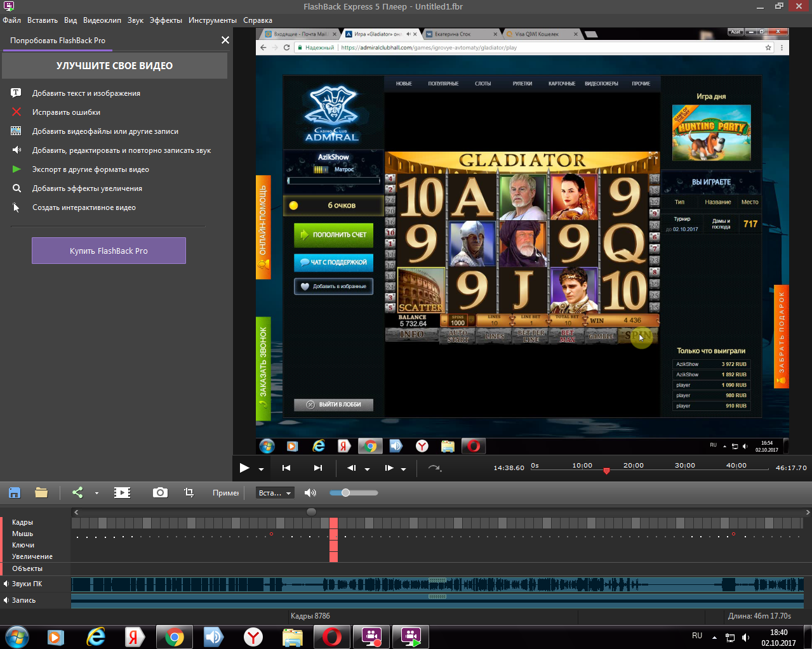
Task: Select the Увеличение track label
Action: [32, 556]
